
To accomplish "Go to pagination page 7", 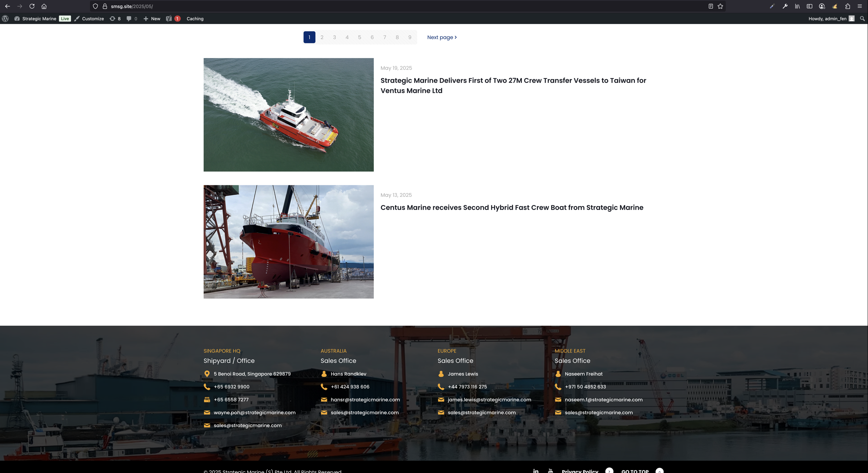I will click(385, 37).
